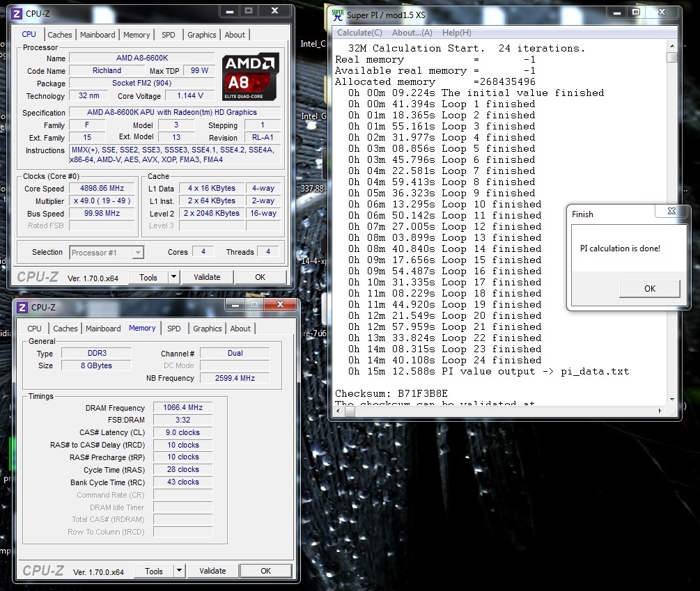The image size is (700, 591).
Task: Close the Finish dialog with its X button
Action: click(671, 211)
